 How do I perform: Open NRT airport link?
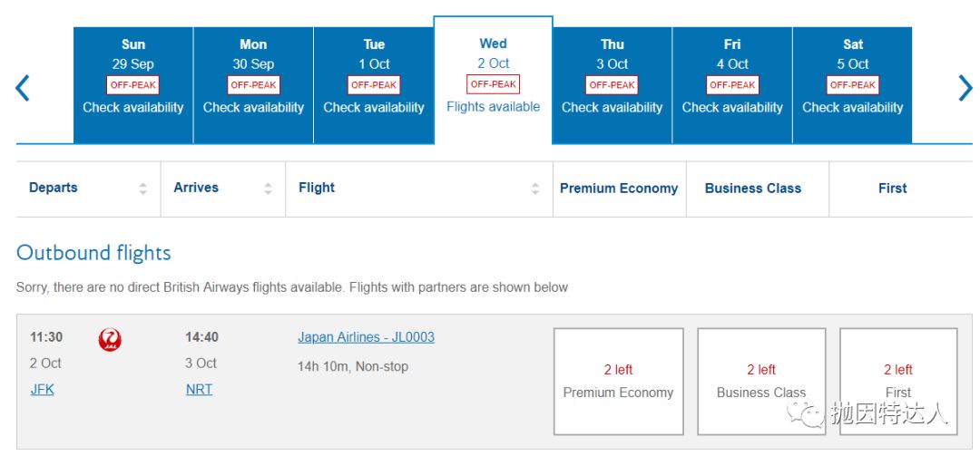(x=199, y=390)
